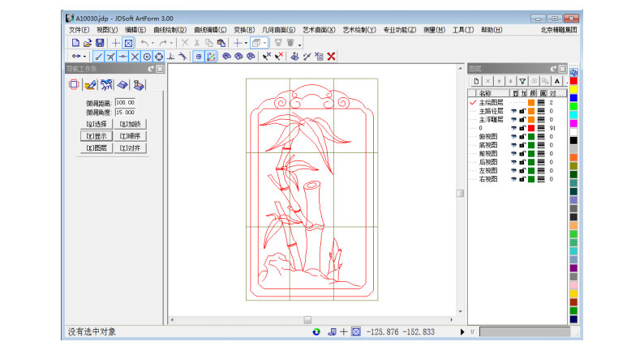The image size is (644, 350).
Task: Expand the 3D box view dropdown arrow
Action: click(x=265, y=43)
